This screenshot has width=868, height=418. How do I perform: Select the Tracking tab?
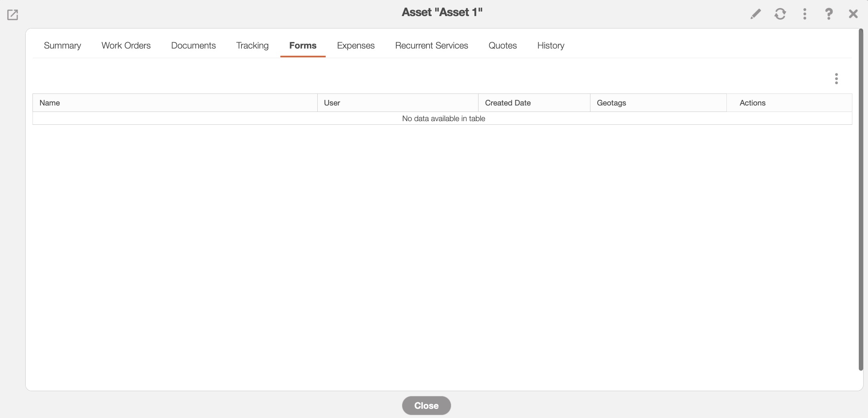252,46
